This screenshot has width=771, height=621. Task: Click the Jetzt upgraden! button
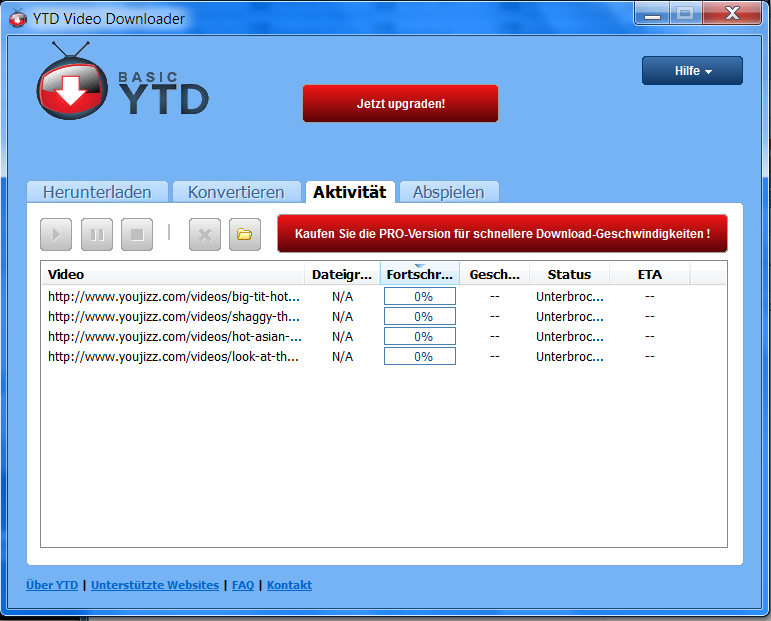tap(400, 103)
